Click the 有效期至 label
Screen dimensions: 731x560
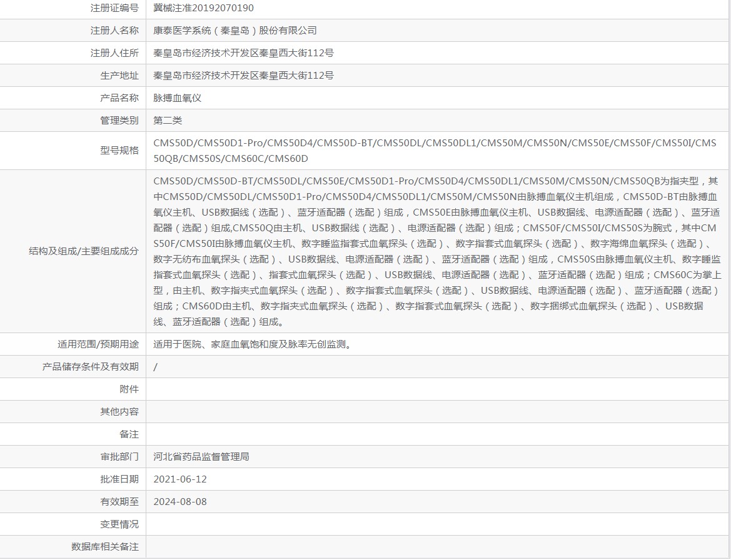tap(119, 501)
